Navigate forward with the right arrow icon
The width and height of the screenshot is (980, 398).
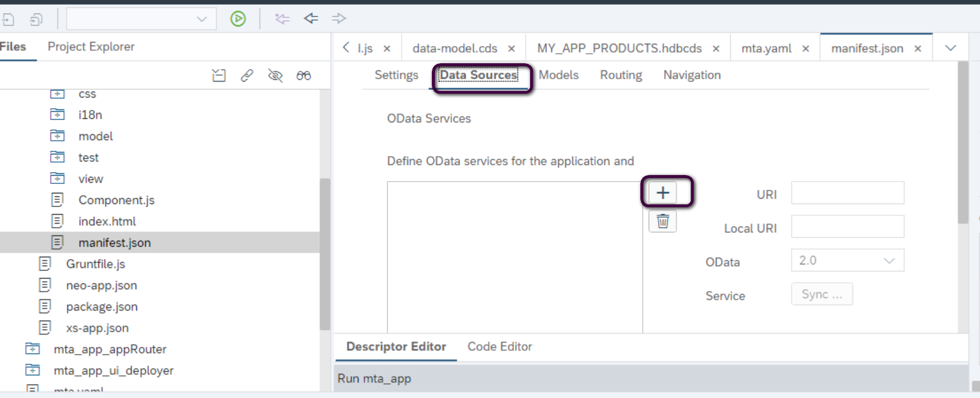(339, 19)
